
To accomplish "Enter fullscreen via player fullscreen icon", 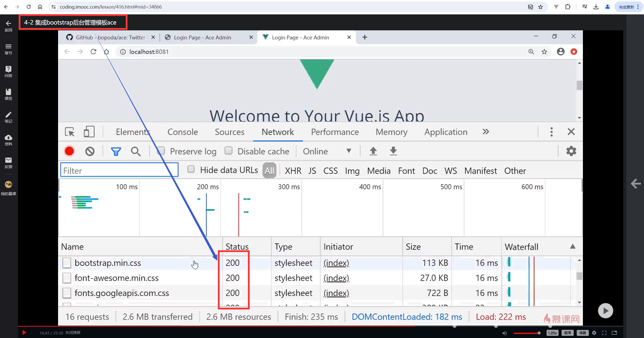I will (604, 333).
